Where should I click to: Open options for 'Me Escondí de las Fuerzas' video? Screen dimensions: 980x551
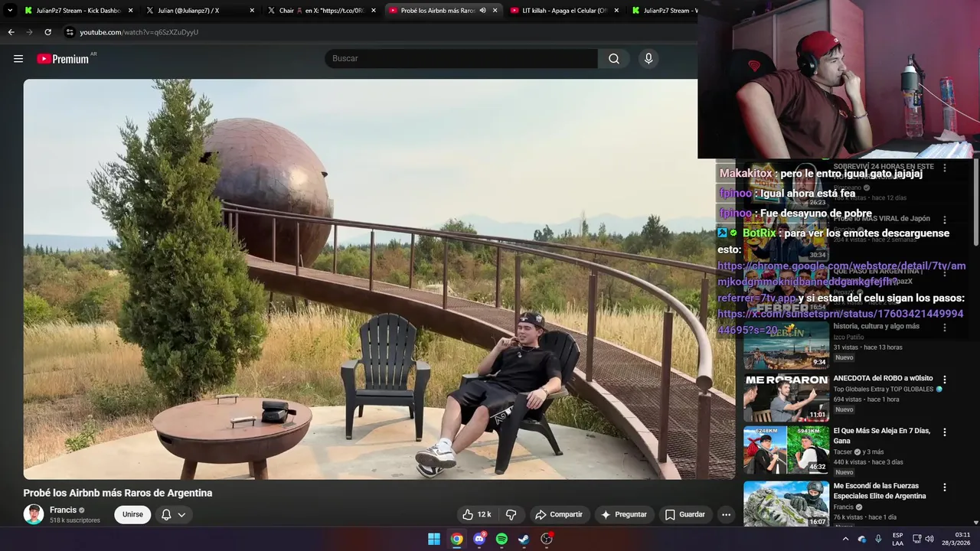pos(945,487)
